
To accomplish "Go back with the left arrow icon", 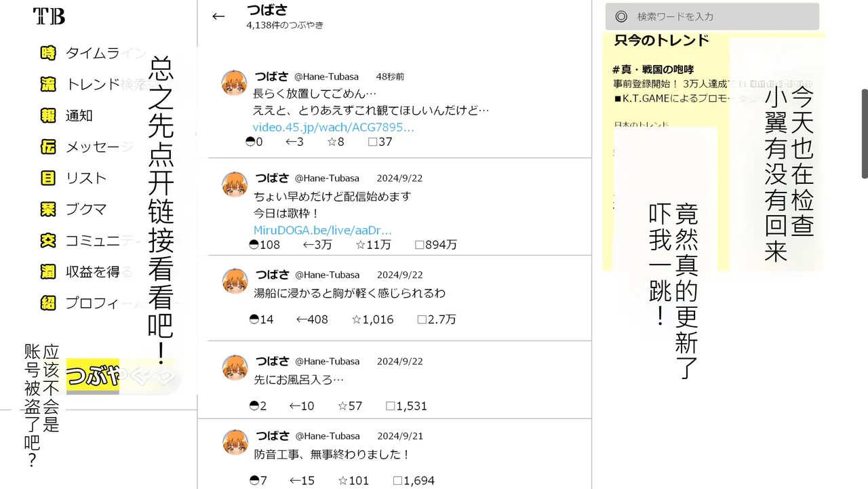I will coord(218,16).
